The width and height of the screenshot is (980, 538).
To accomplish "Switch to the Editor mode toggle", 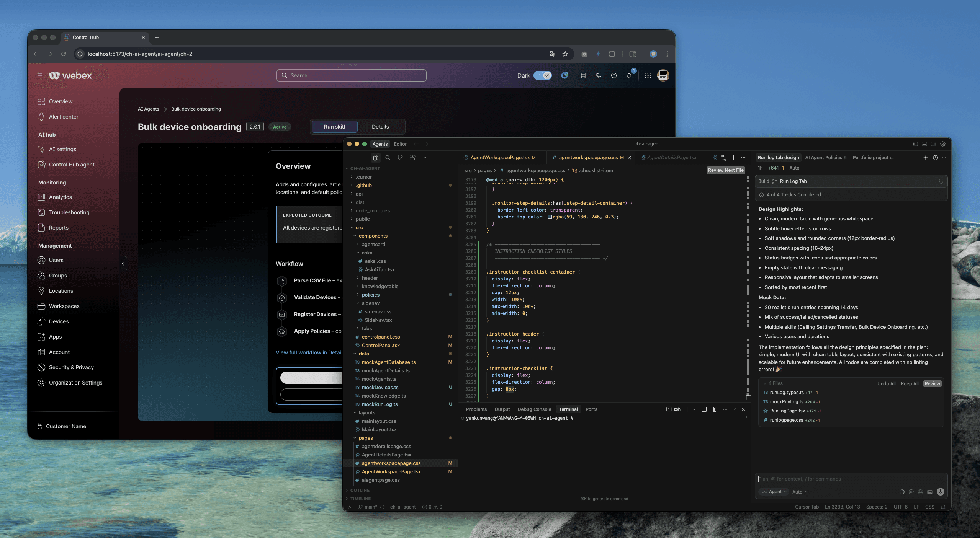I will tap(400, 144).
